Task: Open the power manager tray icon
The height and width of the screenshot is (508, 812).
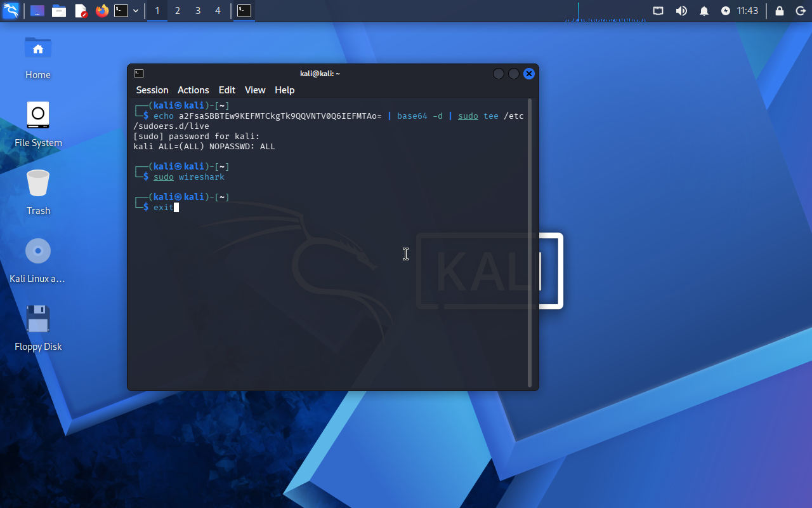Action: [726, 11]
